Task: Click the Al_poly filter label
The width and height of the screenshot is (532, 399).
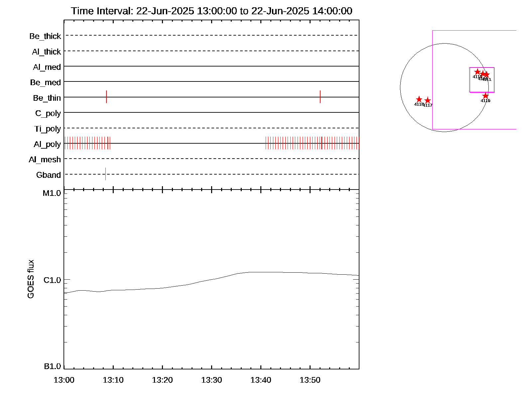Action: [47, 144]
